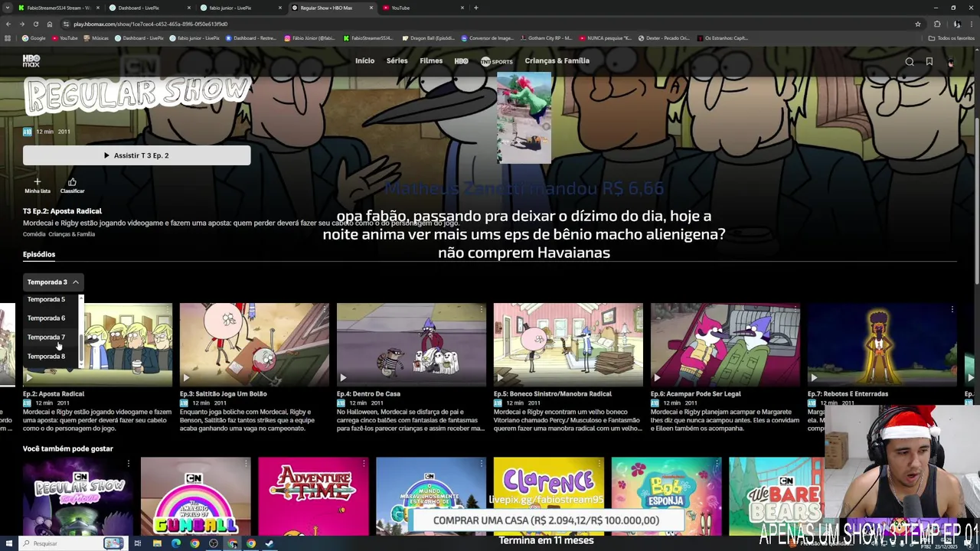Select Temporada 7 from season list
Viewport: 980px width, 551px height.
click(x=46, y=337)
